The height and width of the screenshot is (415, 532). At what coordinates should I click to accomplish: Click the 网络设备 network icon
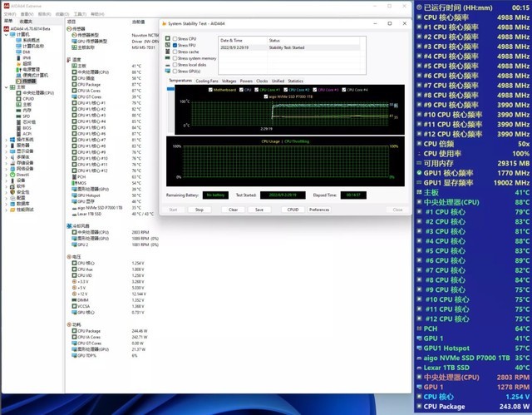[12, 169]
